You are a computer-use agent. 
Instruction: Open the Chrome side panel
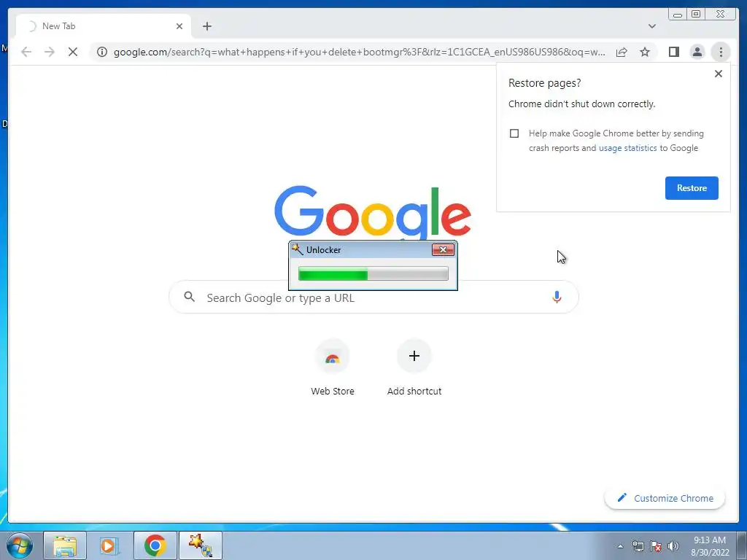673,52
